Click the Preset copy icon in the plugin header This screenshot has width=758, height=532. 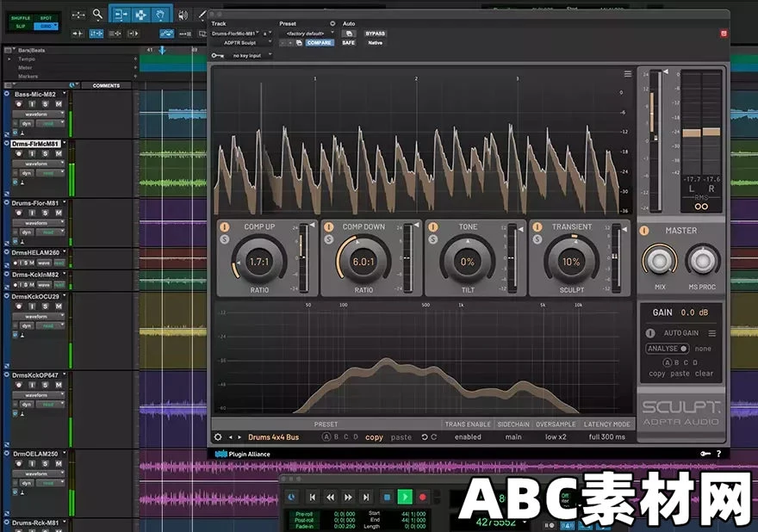point(298,42)
